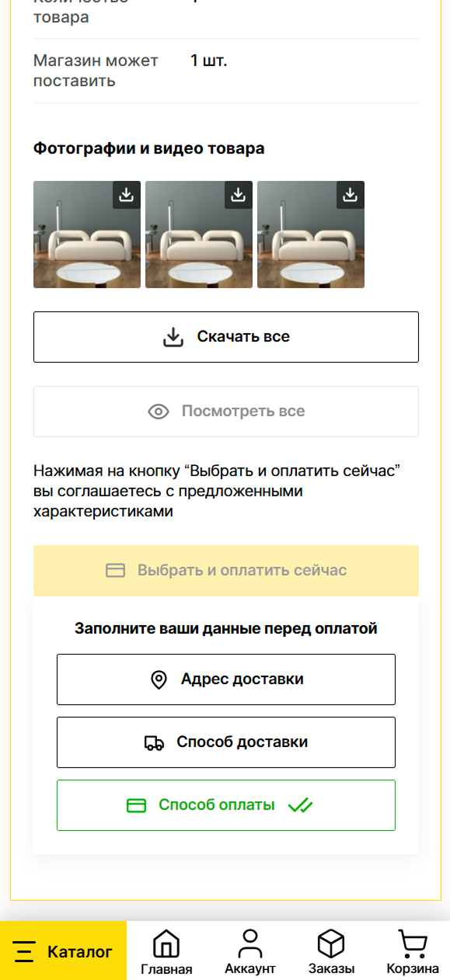This screenshot has width=450, height=980.
Task: Click the download icon on first product photo
Action: tap(125, 196)
